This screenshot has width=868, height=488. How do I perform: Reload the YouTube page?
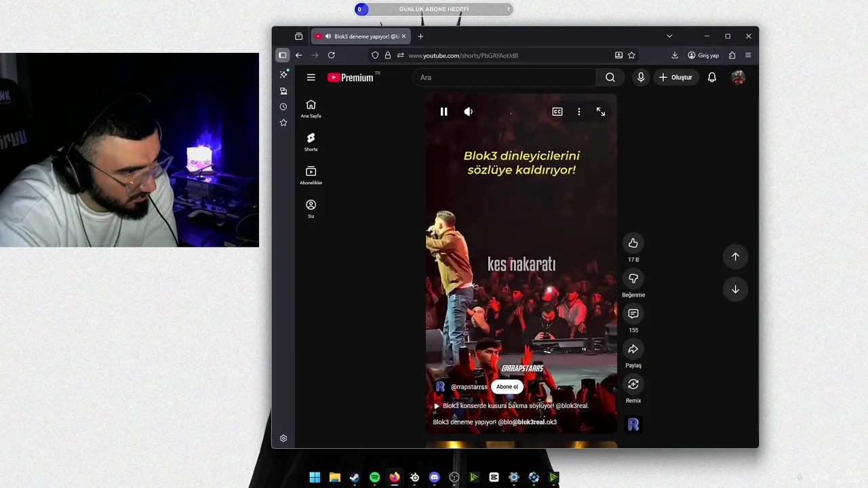click(x=332, y=55)
